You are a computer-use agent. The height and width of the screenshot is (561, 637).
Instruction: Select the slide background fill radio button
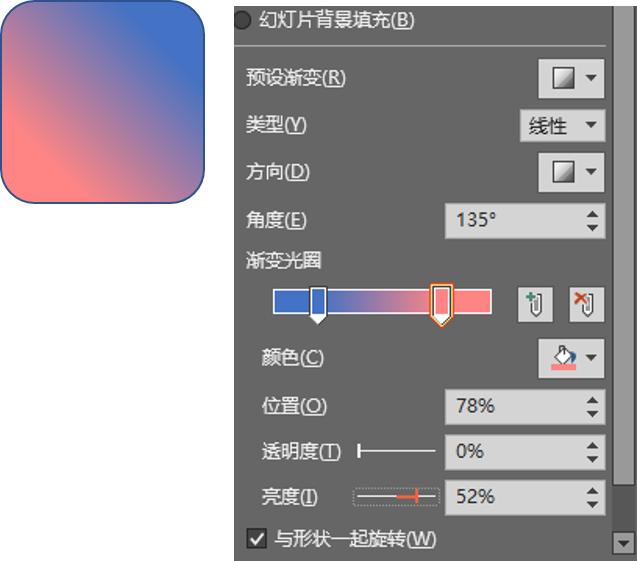point(242,19)
